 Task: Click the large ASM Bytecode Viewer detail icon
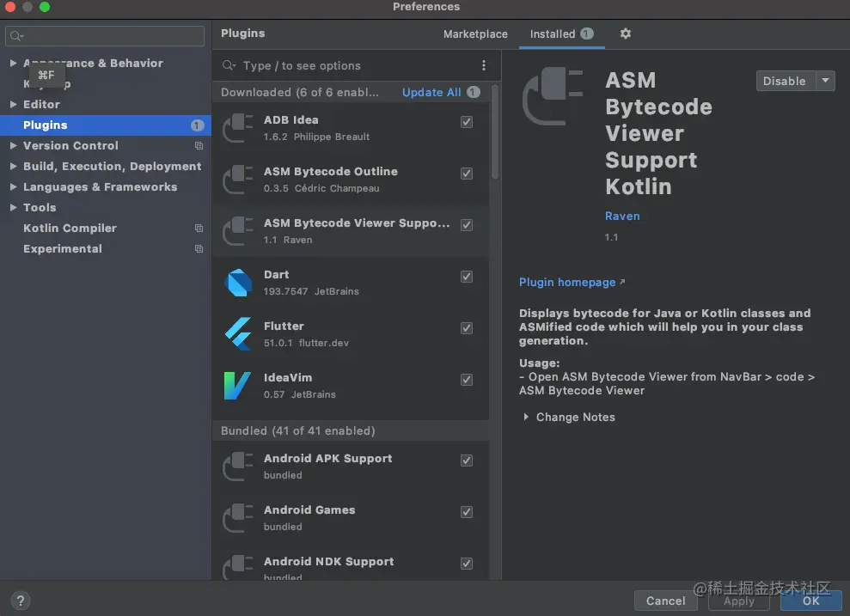(x=553, y=96)
